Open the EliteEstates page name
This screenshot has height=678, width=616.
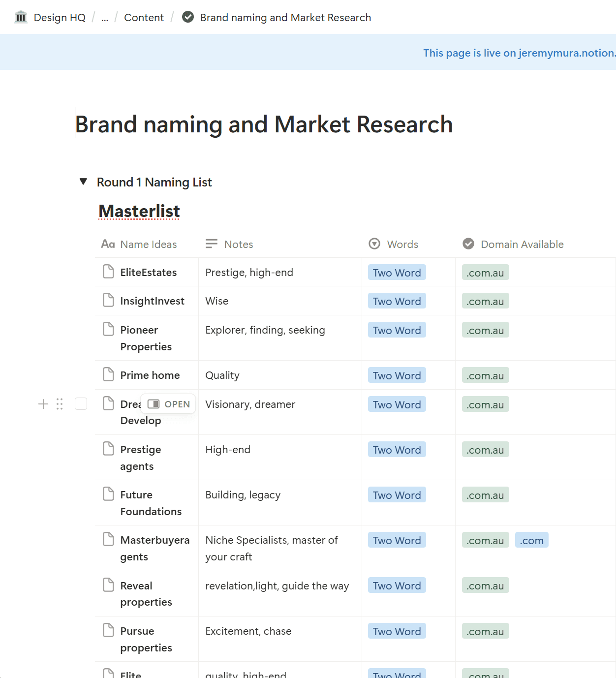[x=148, y=272]
